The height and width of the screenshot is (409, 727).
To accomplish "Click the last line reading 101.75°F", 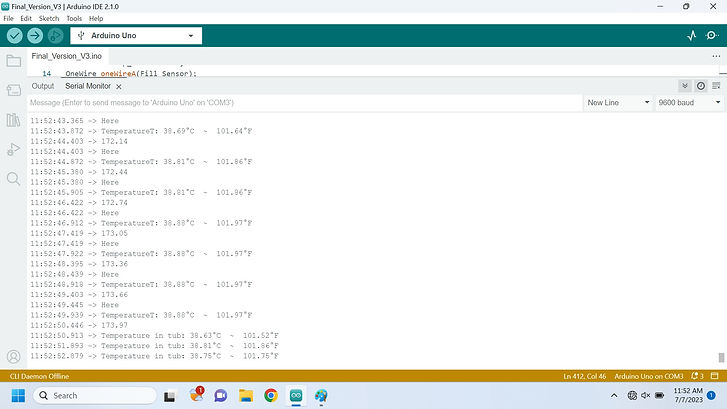I will tap(154, 356).
